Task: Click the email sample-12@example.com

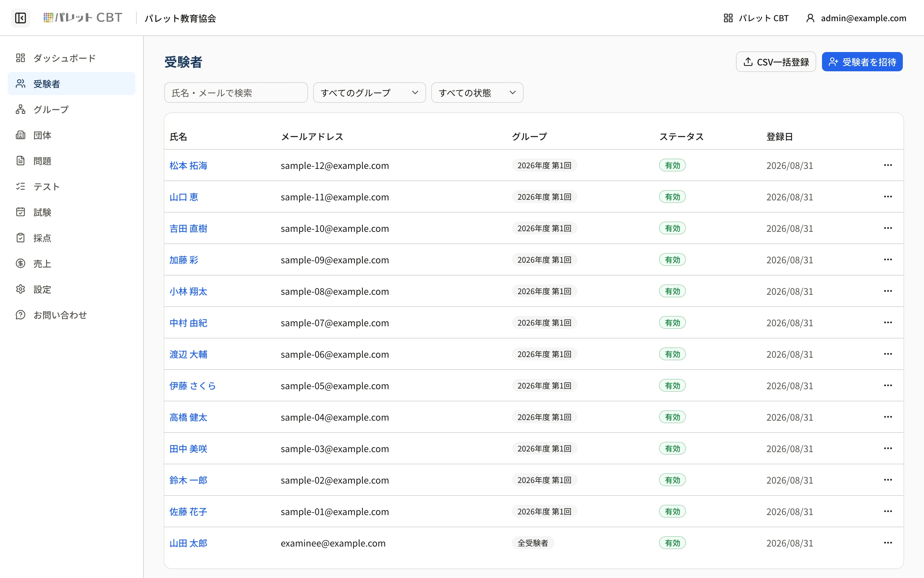Action: [335, 165]
